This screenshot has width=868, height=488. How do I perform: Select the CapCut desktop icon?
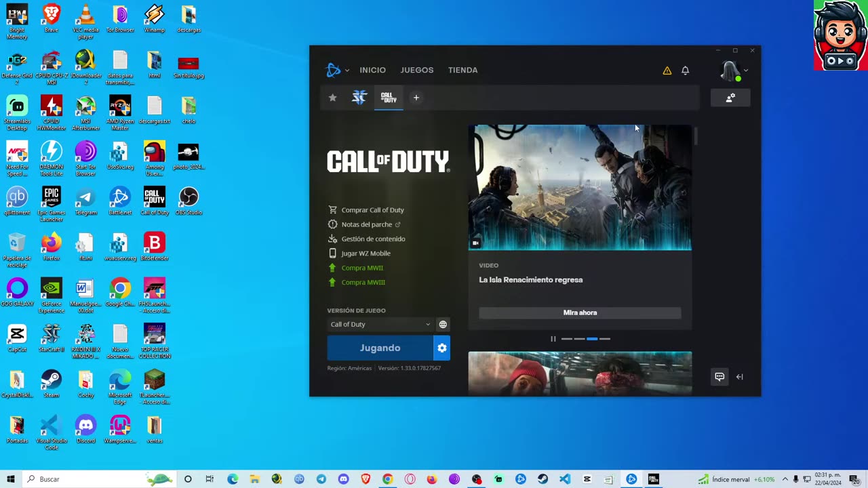(x=17, y=338)
